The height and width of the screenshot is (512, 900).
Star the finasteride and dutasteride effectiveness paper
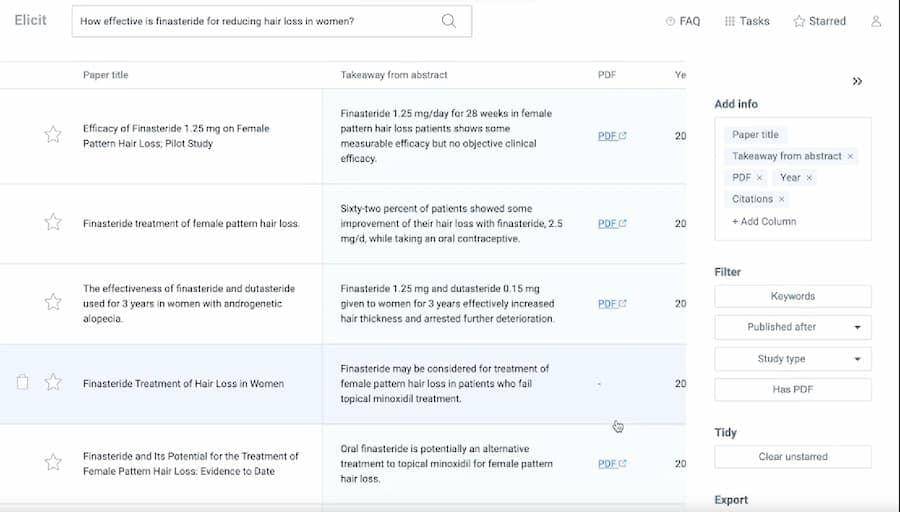click(53, 303)
